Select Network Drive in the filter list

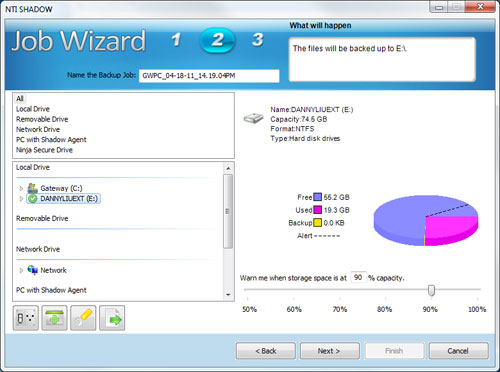pyautogui.click(x=38, y=129)
